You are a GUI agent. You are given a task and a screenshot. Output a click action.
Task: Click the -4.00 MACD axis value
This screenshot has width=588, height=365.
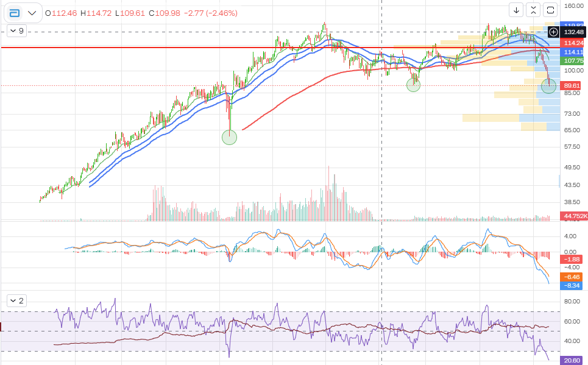(571, 268)
